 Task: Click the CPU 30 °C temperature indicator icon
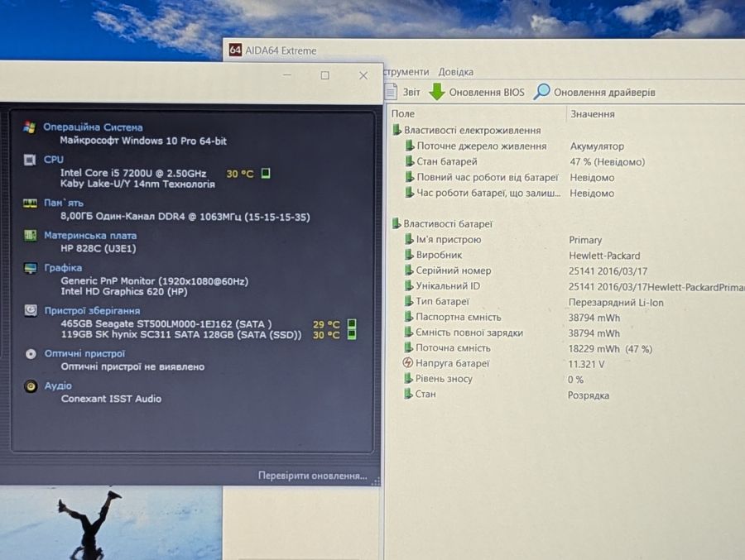click(x=266, y=173)
